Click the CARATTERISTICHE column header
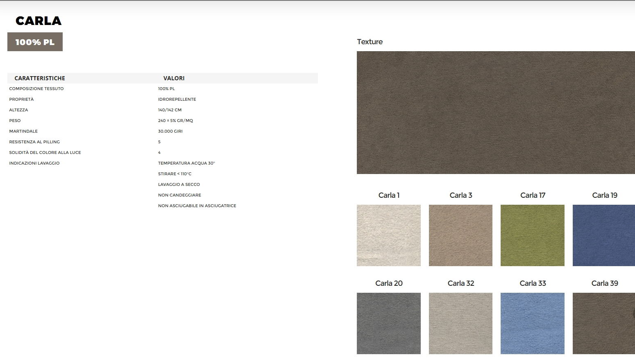 pos(40,78)
